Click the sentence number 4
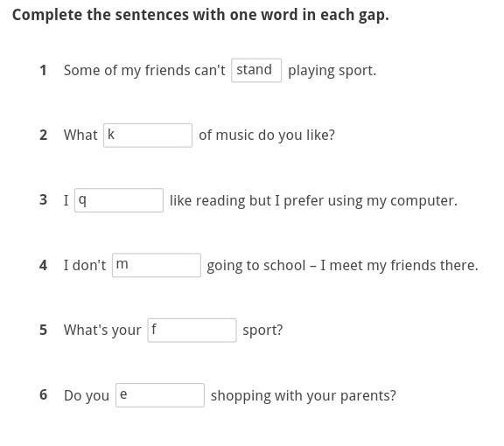 pos(44,265)
